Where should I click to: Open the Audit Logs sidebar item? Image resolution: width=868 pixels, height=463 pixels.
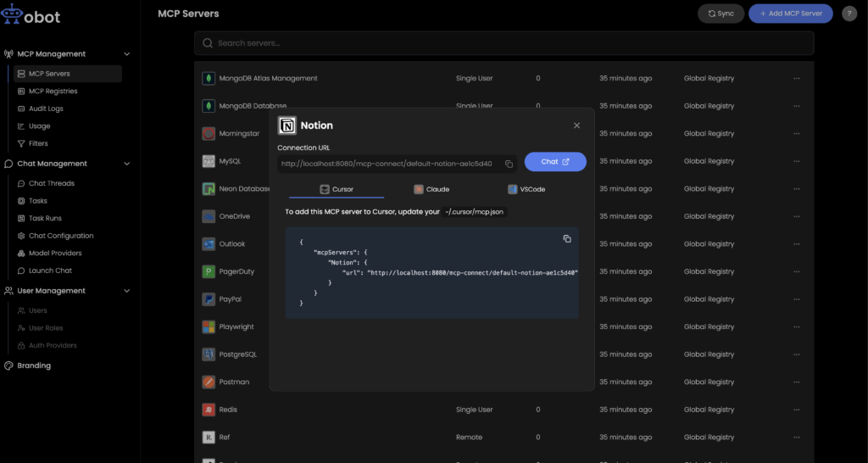click(46, 109)
